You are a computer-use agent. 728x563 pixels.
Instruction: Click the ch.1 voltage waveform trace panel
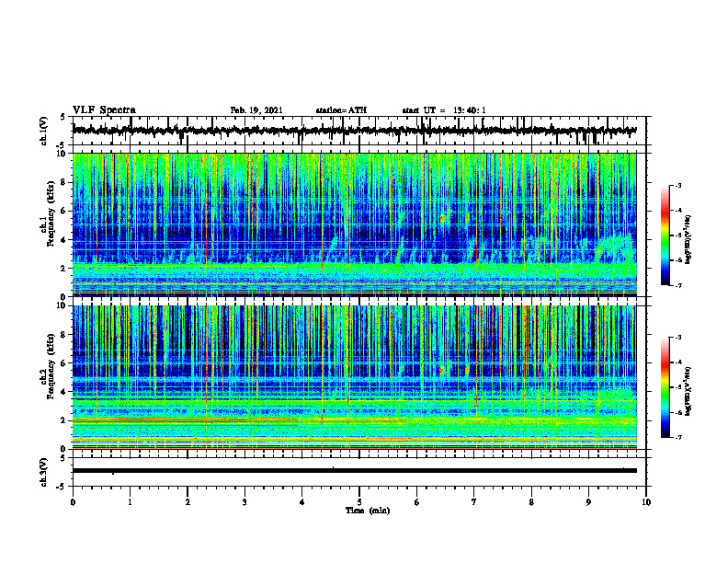(x=359, y=131)
